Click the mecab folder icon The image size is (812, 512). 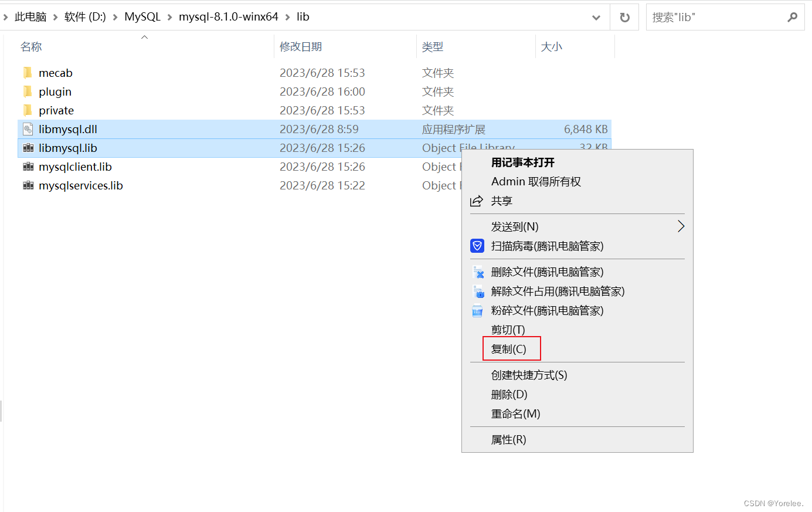28,72
